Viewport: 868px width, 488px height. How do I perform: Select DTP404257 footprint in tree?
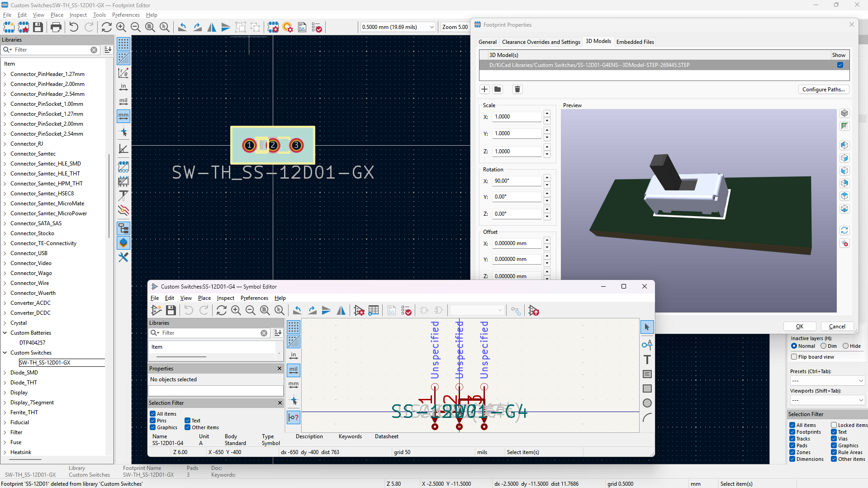click(32, 343)
